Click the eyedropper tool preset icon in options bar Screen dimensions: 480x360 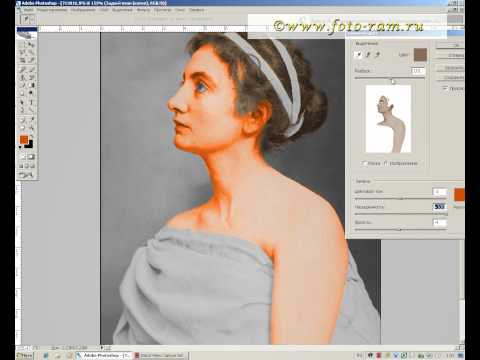26,19
